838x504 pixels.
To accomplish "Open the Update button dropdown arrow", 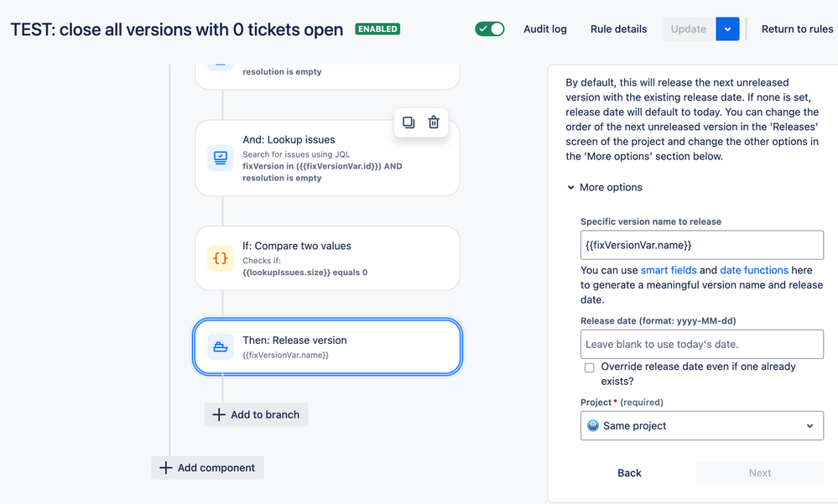I will (x=727, y=29).
